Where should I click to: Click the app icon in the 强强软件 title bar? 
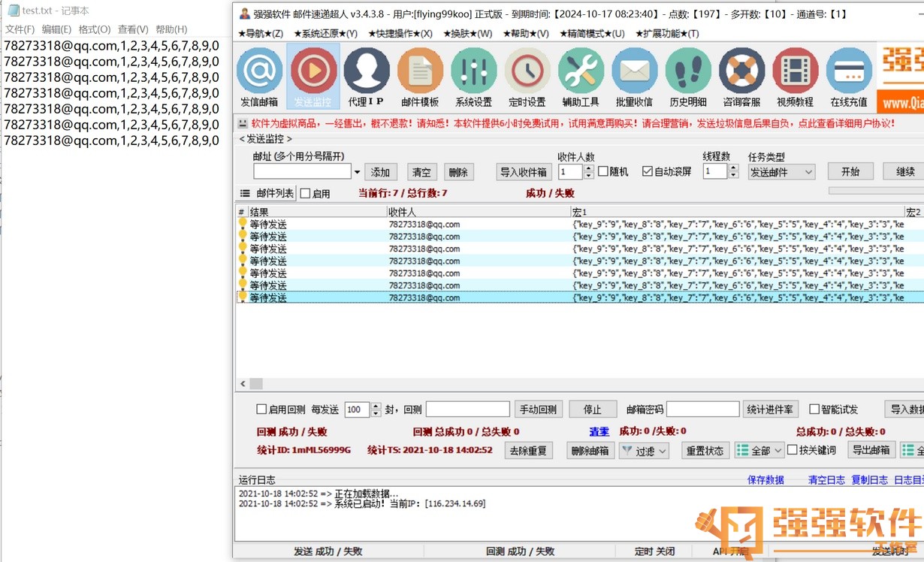pyautogui.click(x=243, y=14)
